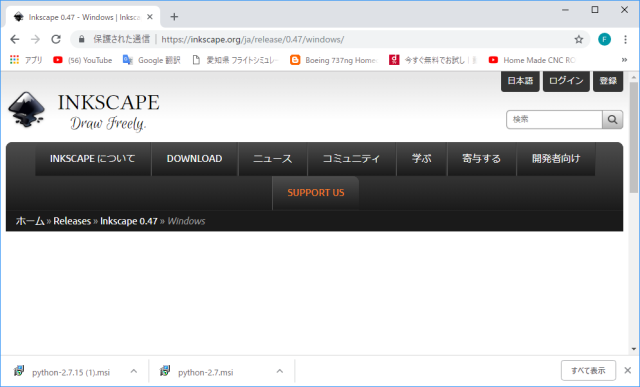The height and width of the screenshot is (387, 640).
Task: Select the Inkscape 0.47 - Windows tab
Action: 83,17
